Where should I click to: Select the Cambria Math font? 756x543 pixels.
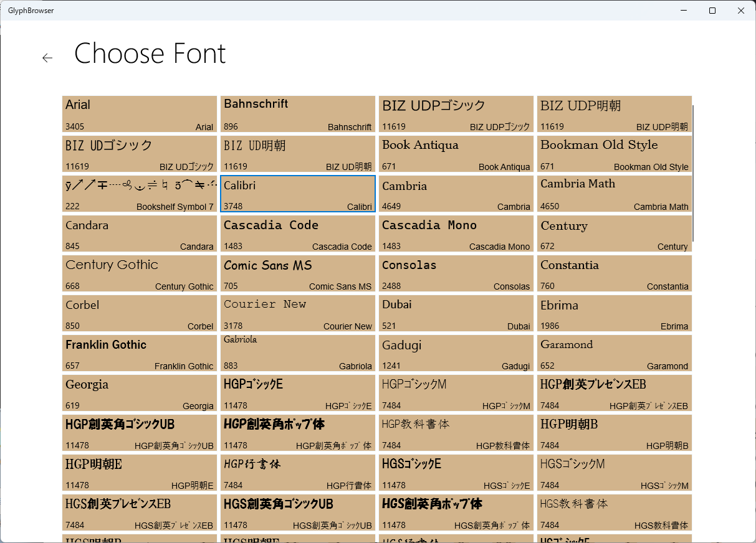[615, 194]
